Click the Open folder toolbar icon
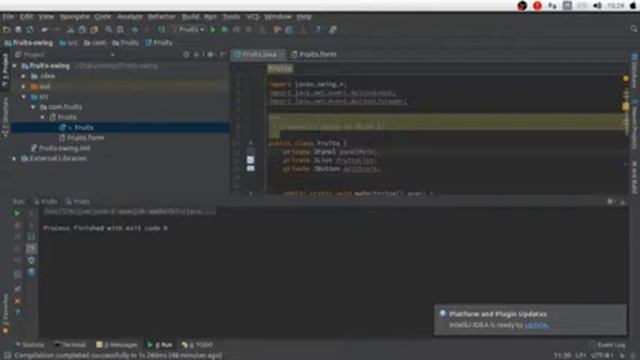The height and width of the screenshot is (360, 640). 7,29
